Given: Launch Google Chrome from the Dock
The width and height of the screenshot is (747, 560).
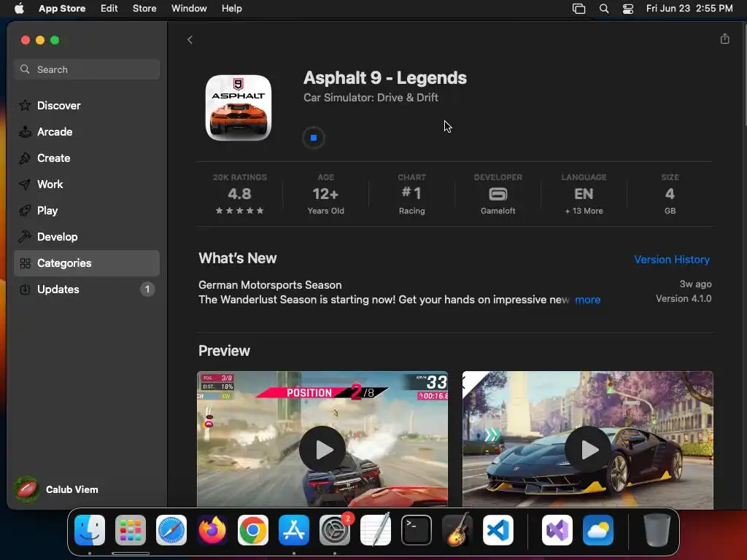Looking at the screenshot, I should (253, 530).
